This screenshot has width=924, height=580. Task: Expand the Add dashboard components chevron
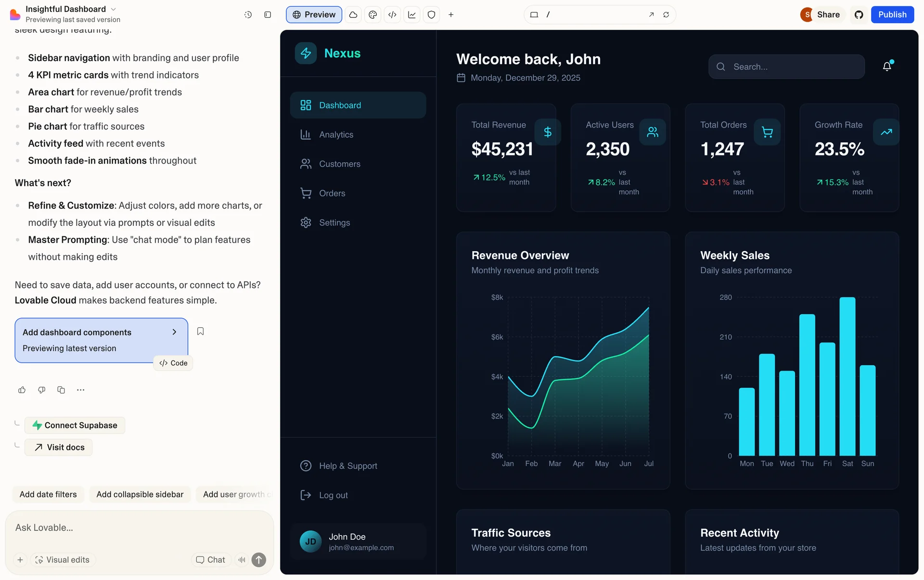click(x=174, y=332)
